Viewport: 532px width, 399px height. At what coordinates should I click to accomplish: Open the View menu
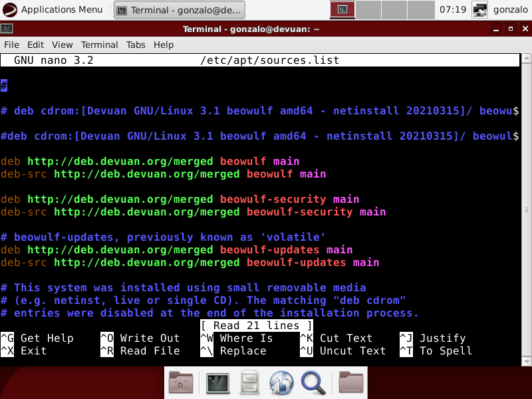tap(62, 45)
